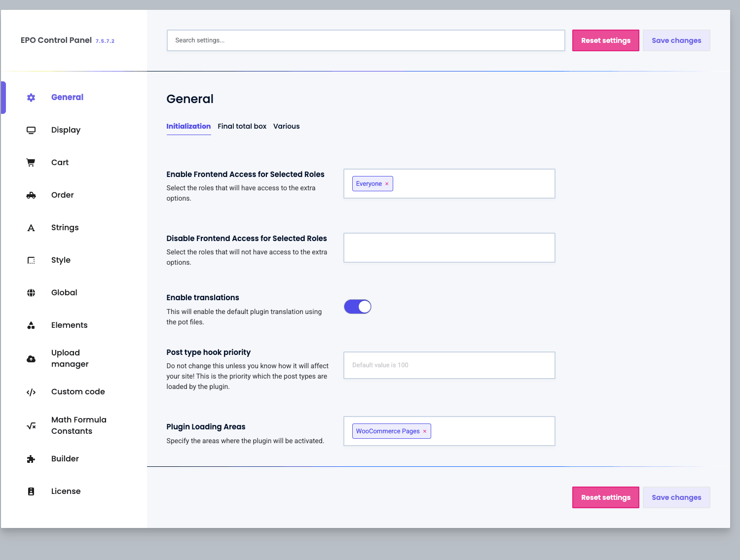
Task: Click the Builder puzzle piece icon
Action: pyautogui.click(x=31, y=459)
